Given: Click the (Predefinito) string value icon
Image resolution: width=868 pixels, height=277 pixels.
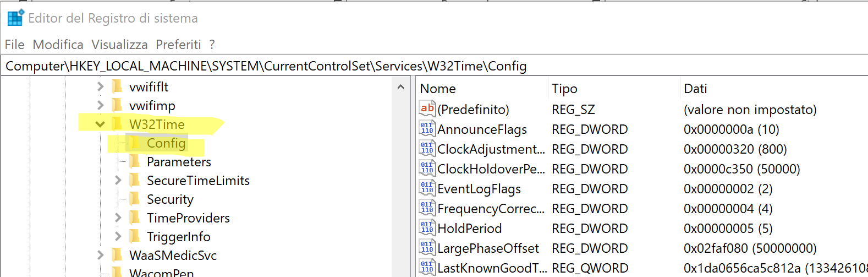Looking at the screenshot, I should point(427,109).
